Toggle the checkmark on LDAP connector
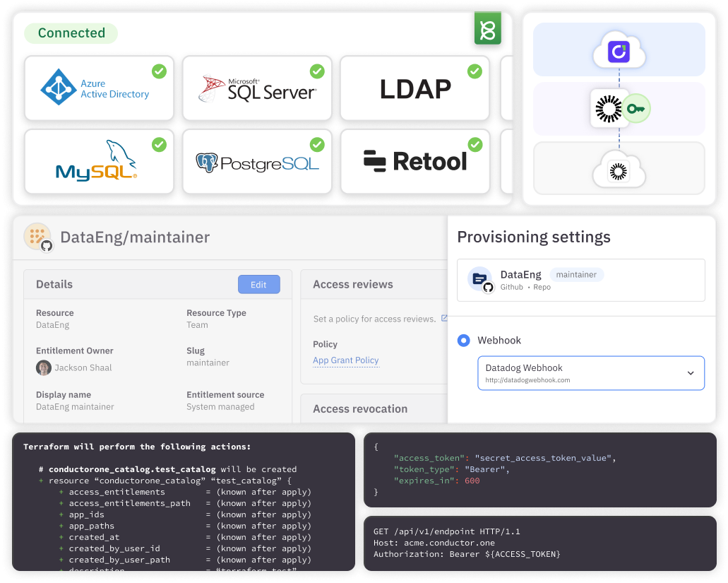 tap(475, 71)
